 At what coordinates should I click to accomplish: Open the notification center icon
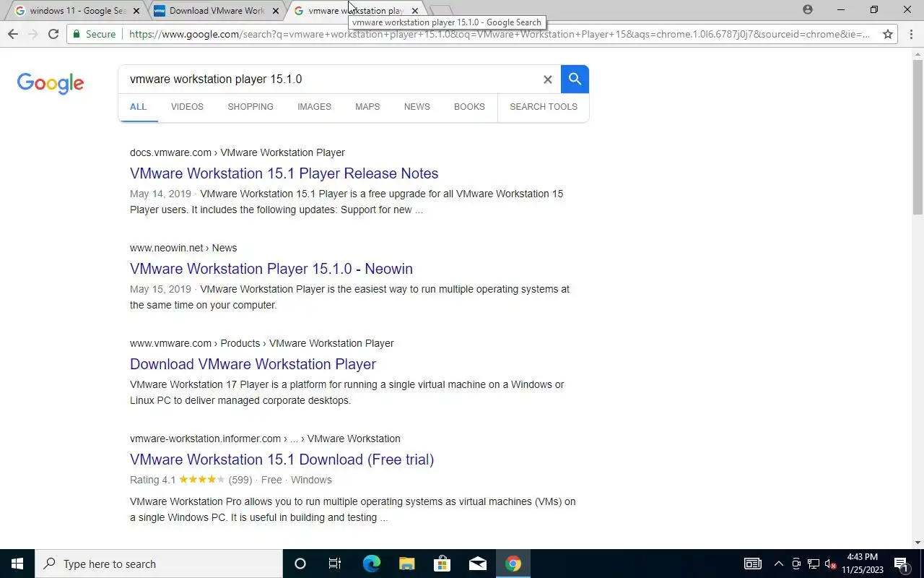tap(902, 564)
